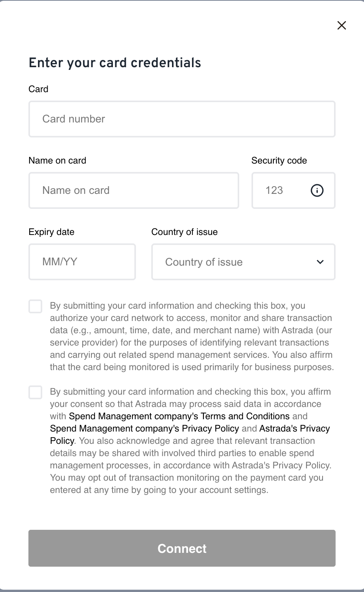Close the card credentials dialog
This screenshot has height=592, width=364.
point(341,25)
